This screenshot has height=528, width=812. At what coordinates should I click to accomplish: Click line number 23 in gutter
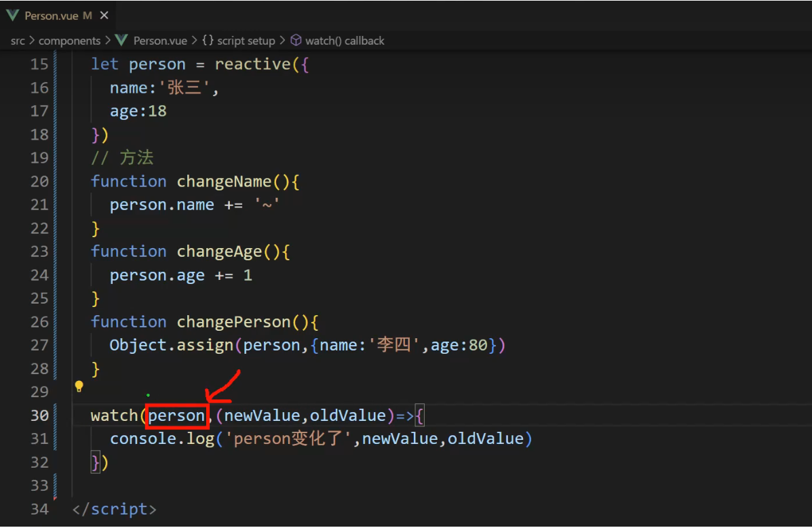point(39,251)
